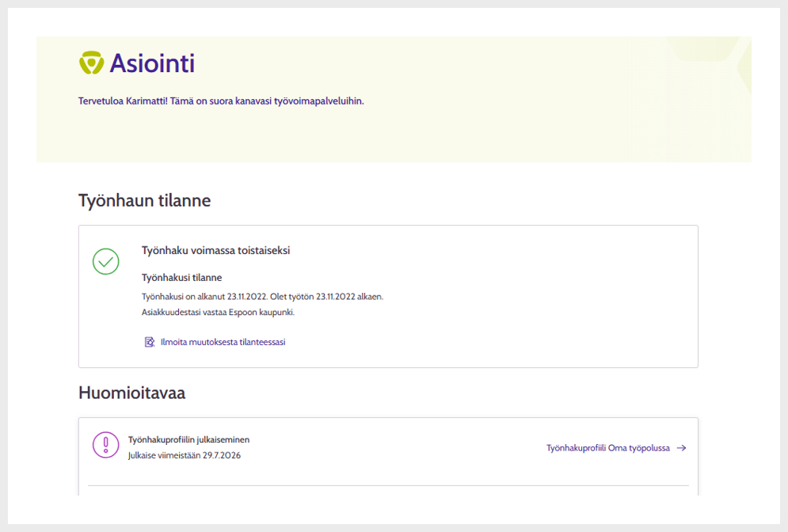Click the line Työnhakusi on alkanut 23.11.2022
The height and width of the screenshot is (532, 788).
262,296
